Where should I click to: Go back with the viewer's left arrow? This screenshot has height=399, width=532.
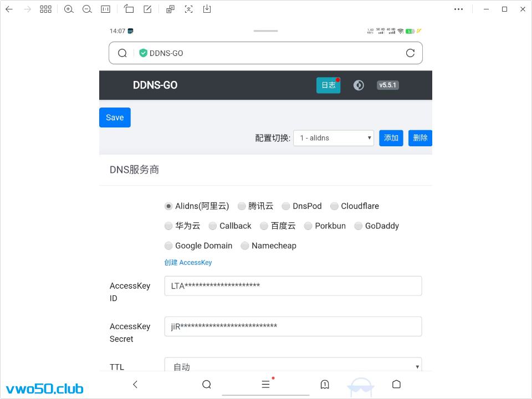(9, 9)
